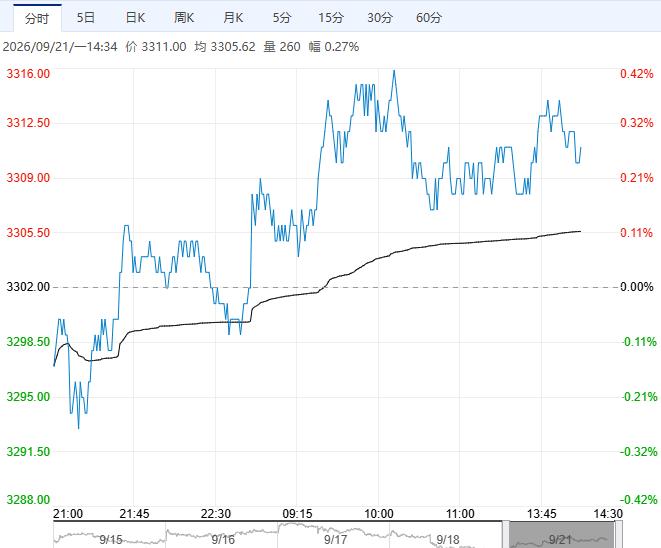Click the 3291.50 price axis label

[28, 452]
